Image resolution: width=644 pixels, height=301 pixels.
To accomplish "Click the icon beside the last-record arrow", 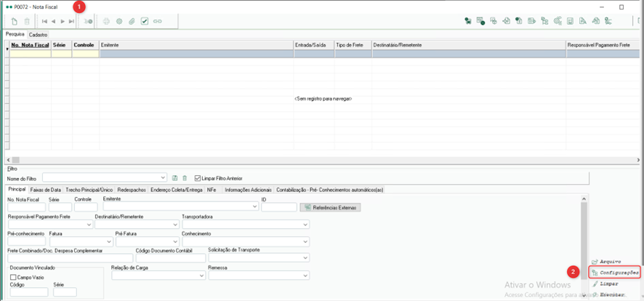I will click(x=88, y=21).
